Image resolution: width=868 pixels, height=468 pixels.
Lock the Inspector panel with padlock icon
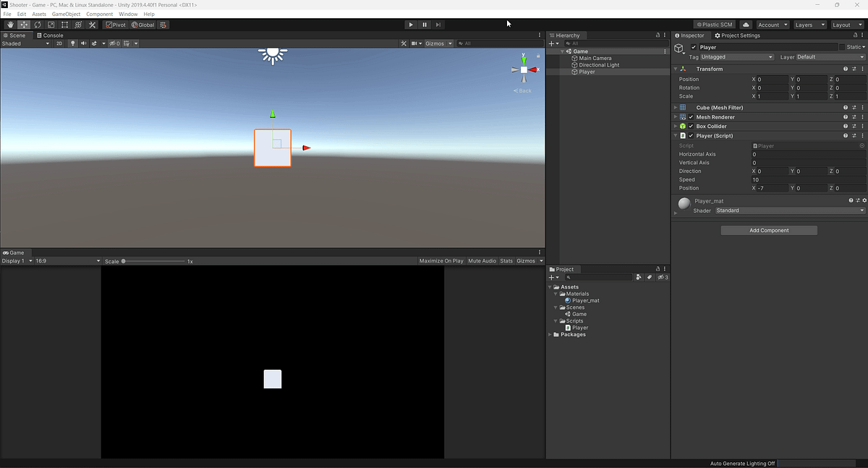855,35
